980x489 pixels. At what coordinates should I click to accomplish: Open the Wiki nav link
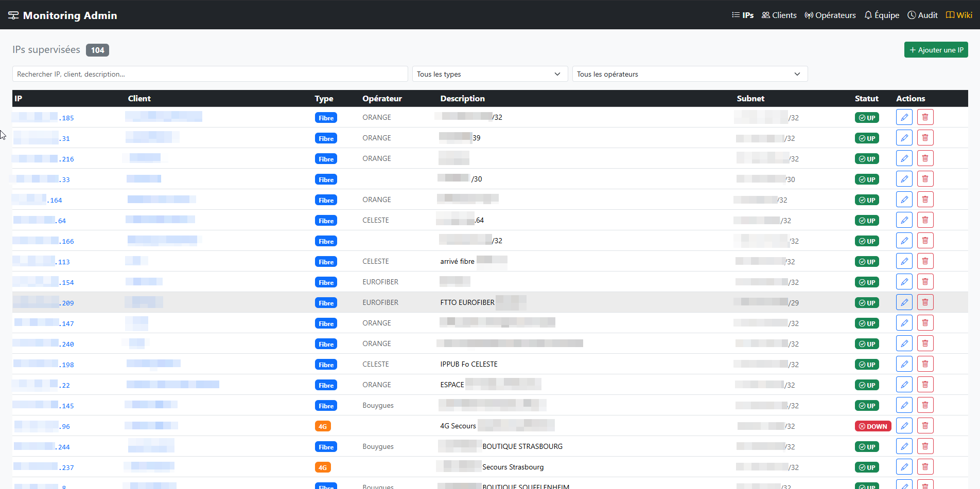coord(959,15)
